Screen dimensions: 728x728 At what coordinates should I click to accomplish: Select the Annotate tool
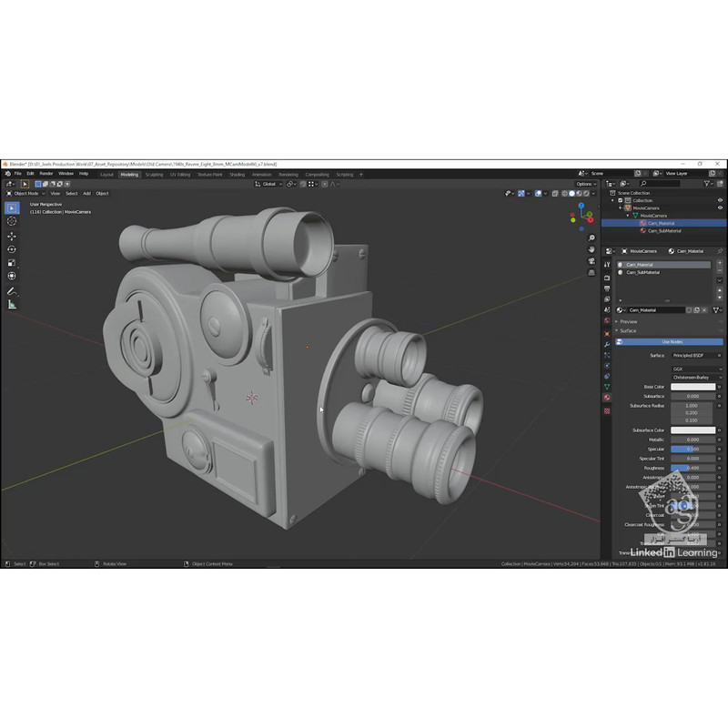coord(12,291)
